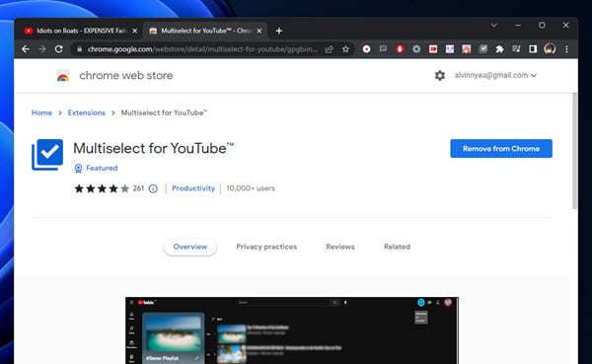Image resolution: width=592 pixels, height=364 pixels.
Task: Bookmark this page with the star icon
Action: click(345, 49)
